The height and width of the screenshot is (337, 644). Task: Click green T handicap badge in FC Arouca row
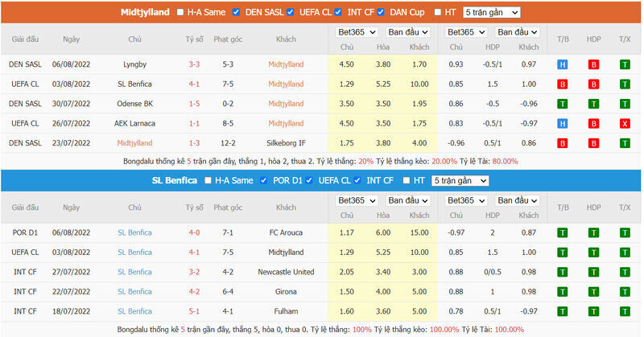(593, 232)
